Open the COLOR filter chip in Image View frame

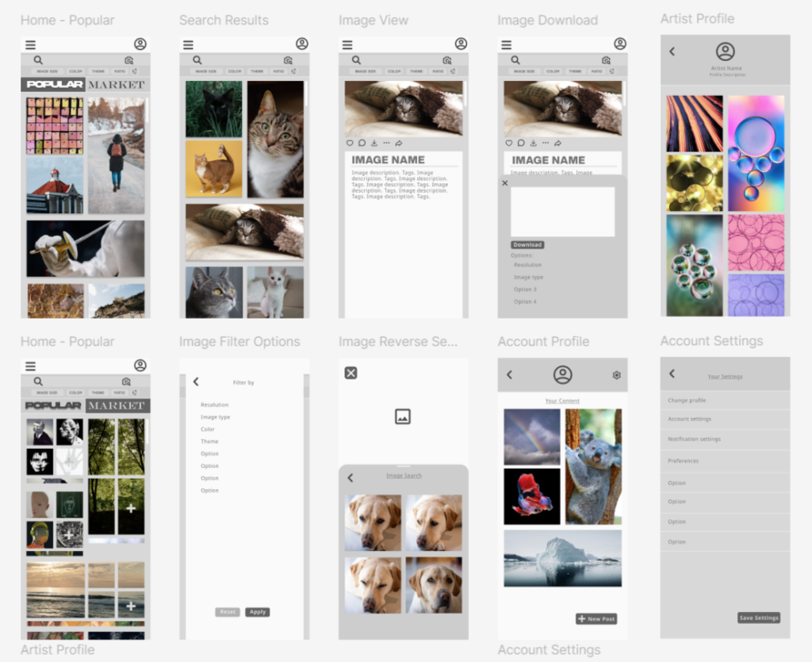pos(394,71)
